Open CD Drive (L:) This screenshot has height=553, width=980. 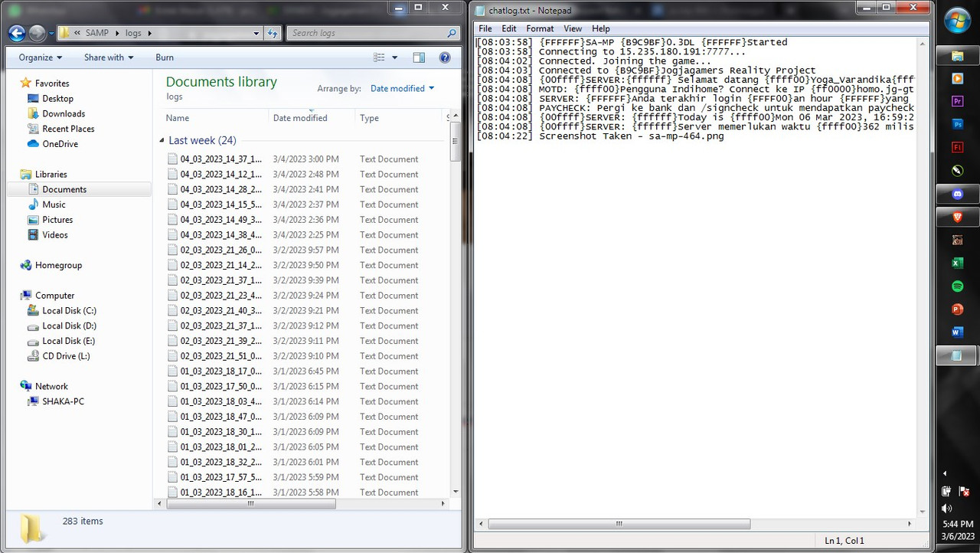pos(66,356)
